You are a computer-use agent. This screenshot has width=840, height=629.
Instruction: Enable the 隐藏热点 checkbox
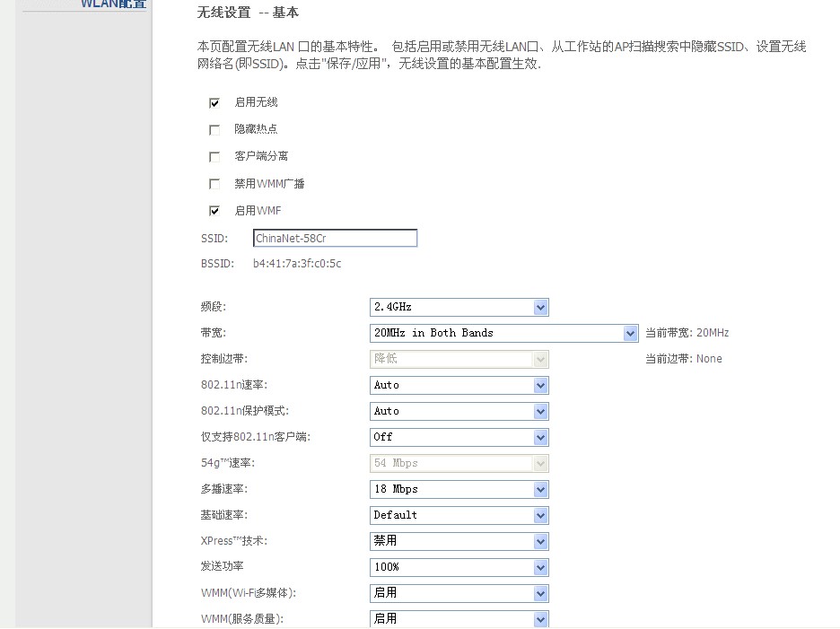pyautogui.click(x=214, y=129)
